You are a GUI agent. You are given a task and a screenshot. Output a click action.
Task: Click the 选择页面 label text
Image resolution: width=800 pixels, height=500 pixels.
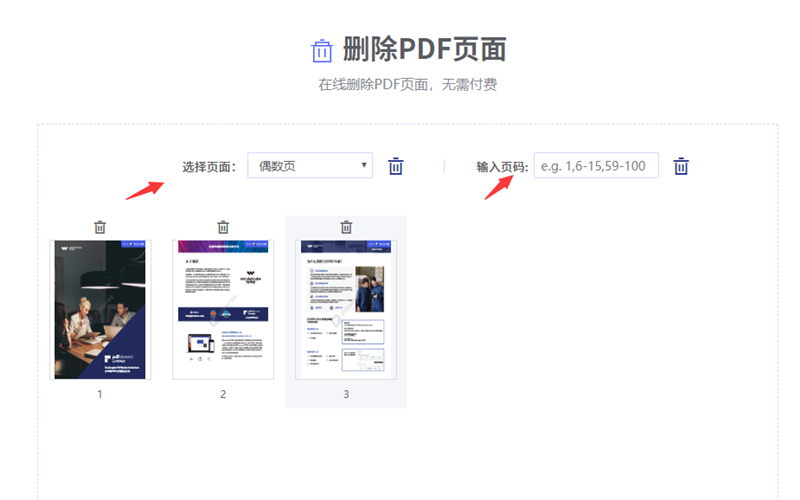point(209,166)
